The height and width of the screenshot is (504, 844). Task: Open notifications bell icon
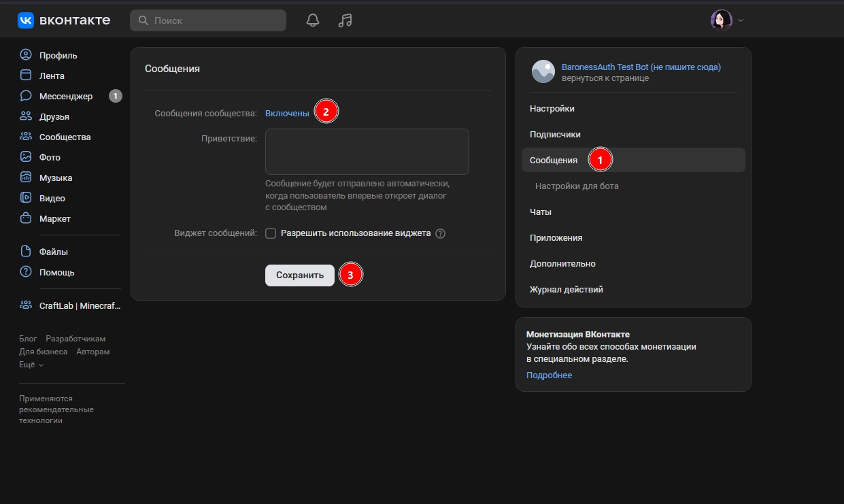pos(313,20)
